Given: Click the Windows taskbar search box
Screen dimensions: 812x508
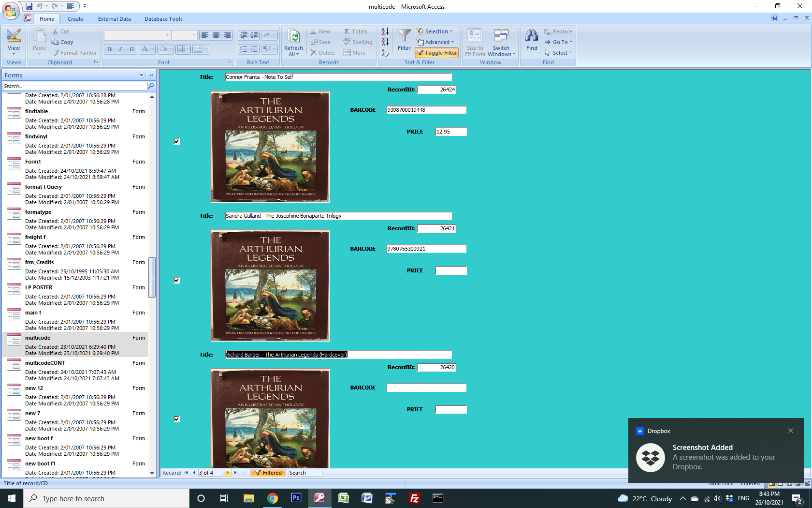Looking at the screenshot, I should pyautogui.click(x=106, y=498).
